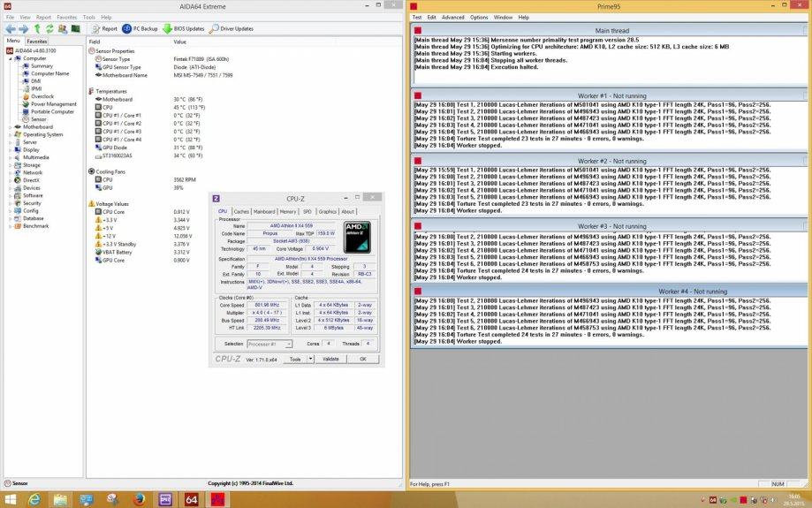The image size is (812, 508).
Task: Select the Software tree item
Action: click(x=33, y=196)
